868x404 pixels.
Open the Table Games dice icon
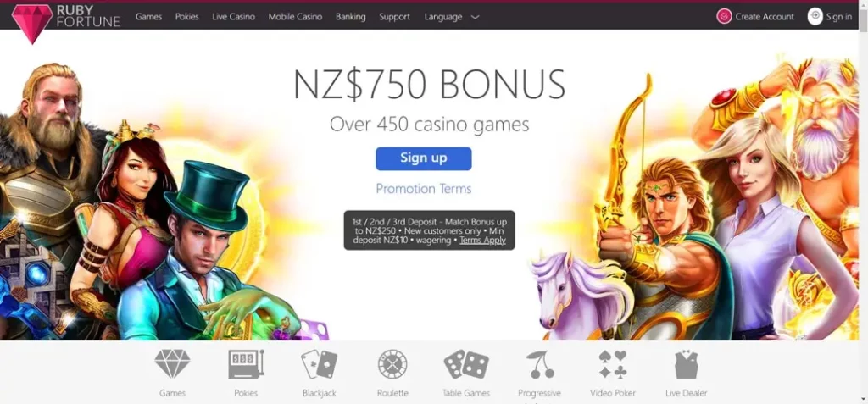[466, 364]
